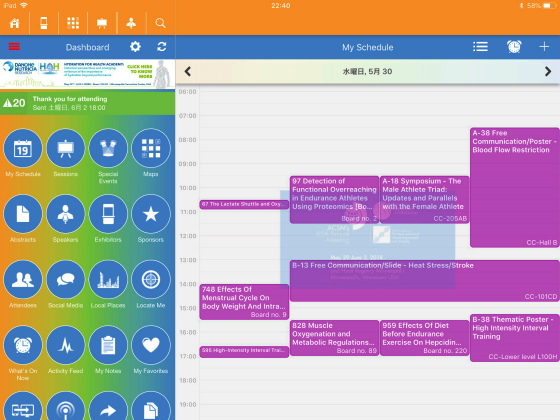The height and width of the screenshot is (420, 560).
Task: Open dashboard settings gear
Action: (135, 47)
